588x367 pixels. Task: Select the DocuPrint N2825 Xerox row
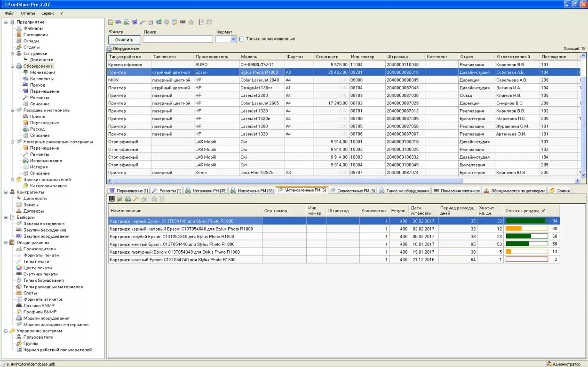pyautogui.click(x=343, y=173)
